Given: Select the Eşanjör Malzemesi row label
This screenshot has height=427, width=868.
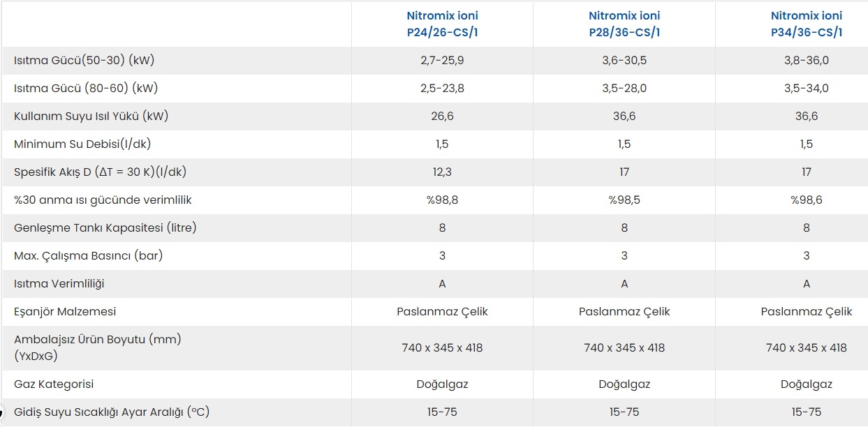Looking at the screenshot, I should 65,311.
